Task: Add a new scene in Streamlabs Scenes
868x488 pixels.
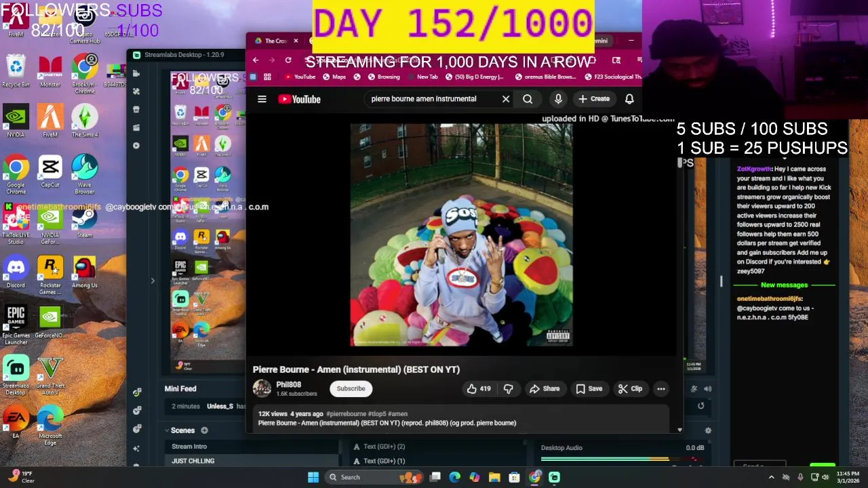Action: pyautogui.click(x=204, y=430)
